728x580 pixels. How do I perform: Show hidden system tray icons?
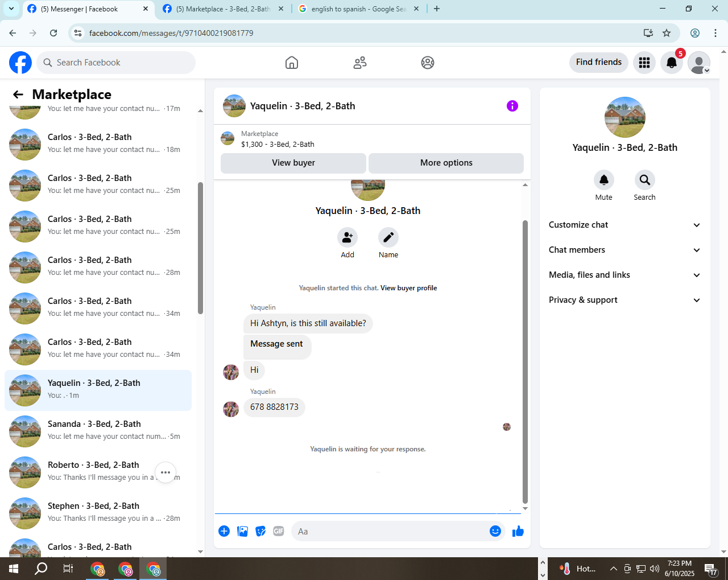pyautogui.click(x=613, y=569)
